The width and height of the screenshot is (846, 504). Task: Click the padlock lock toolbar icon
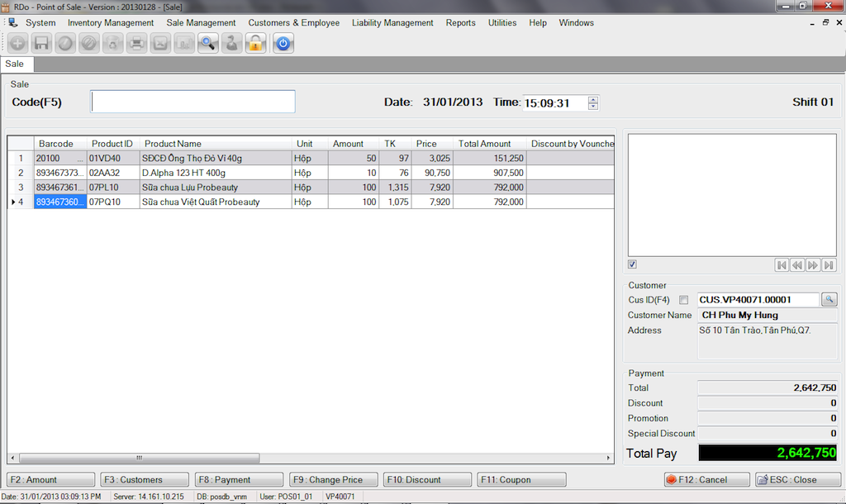tap(256, 44)
